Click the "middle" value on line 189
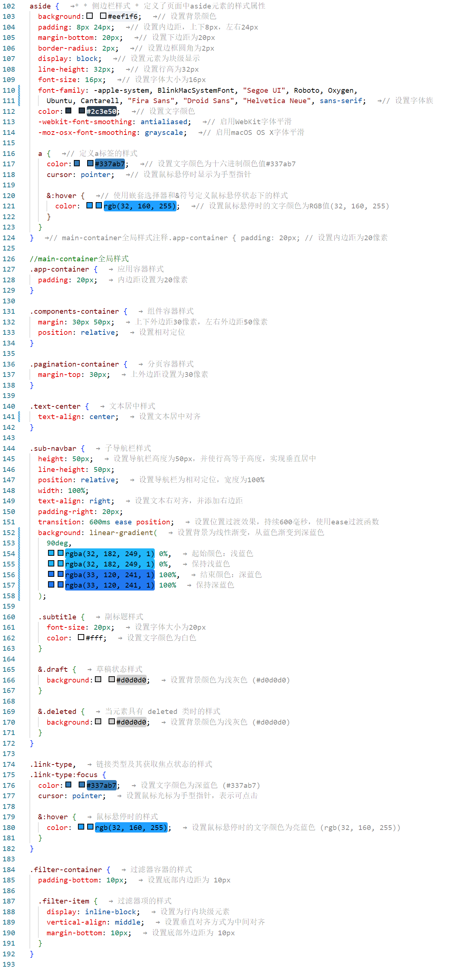This screenshot has width=458, height=980. 127,922
